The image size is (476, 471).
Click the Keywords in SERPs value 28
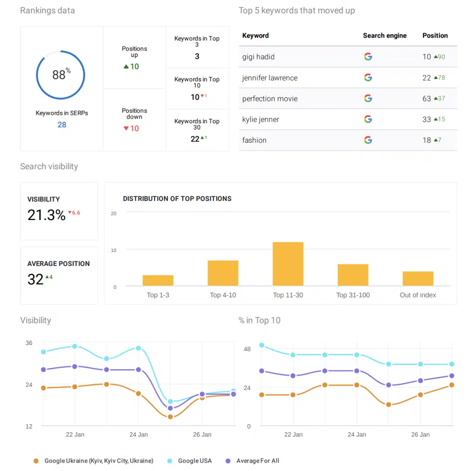(x=62, y=125)
